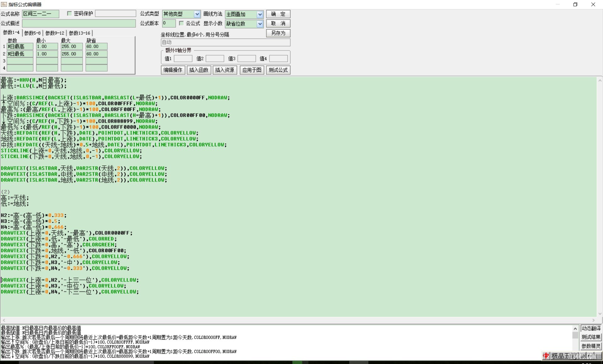Click the 另存为 button
603x364 pixels.
pos(278,33)
